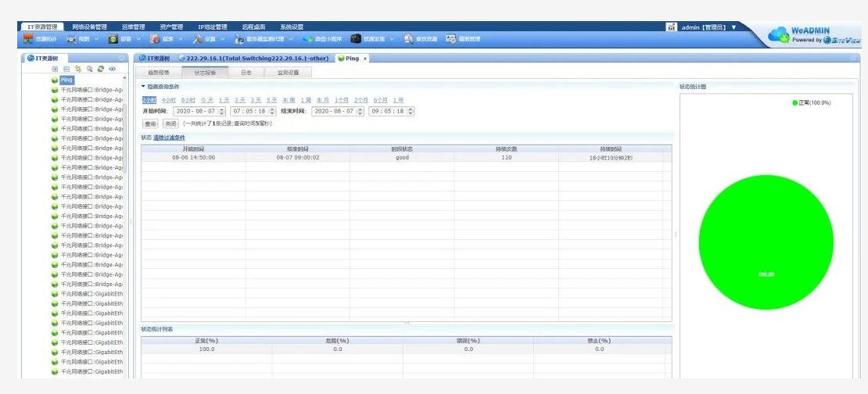This screenshot has width=868, height=394.
Task: Click the last toolbar icon after 查找资源
Action: (x=451, y=39)
